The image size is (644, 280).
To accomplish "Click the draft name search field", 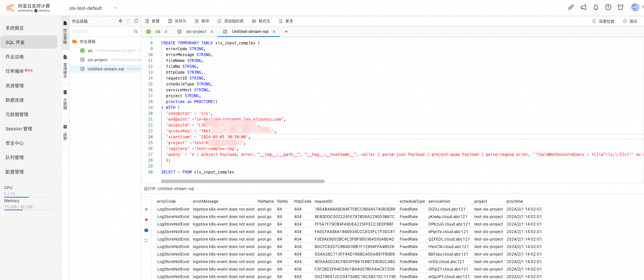I will (x=102, y=32).
